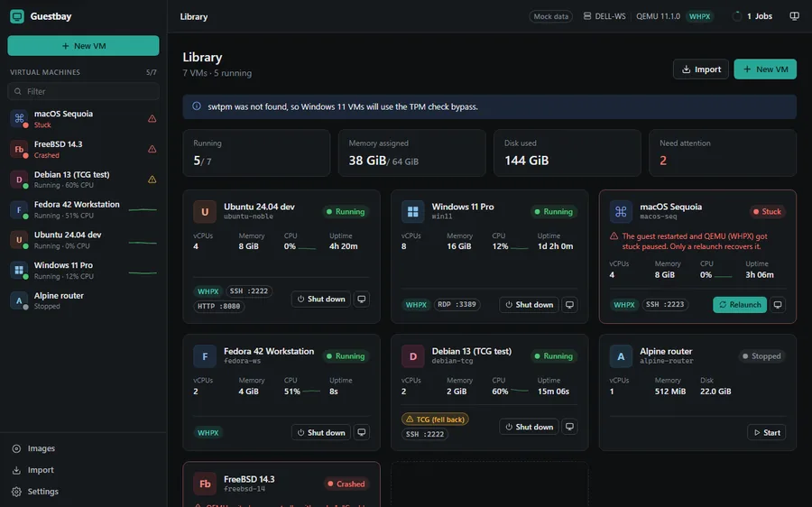Focus the Filter search field

[x=83, y=91]
